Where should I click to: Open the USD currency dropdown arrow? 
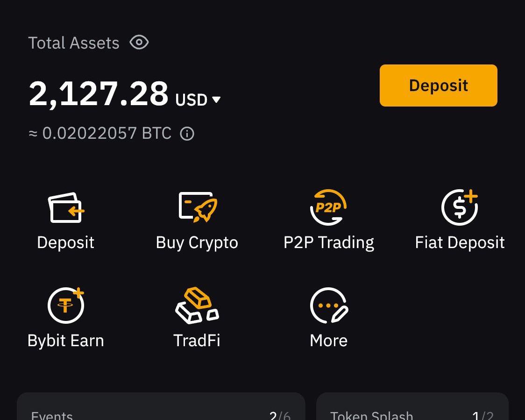[x=216, y=100]
